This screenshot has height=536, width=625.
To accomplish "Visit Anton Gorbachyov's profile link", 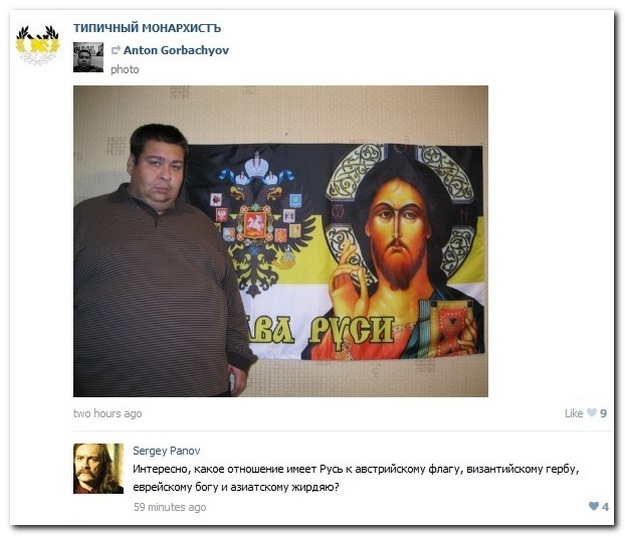I will tap(176, 50).
